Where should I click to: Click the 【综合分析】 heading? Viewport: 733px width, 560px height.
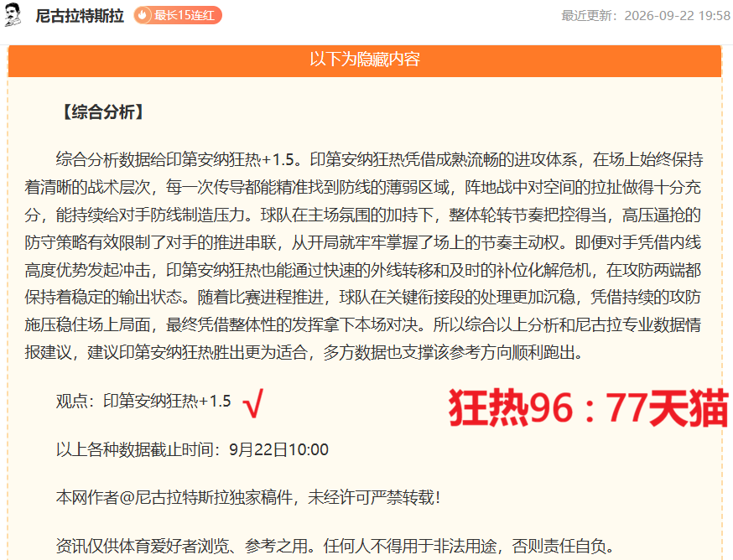[103, 112]
